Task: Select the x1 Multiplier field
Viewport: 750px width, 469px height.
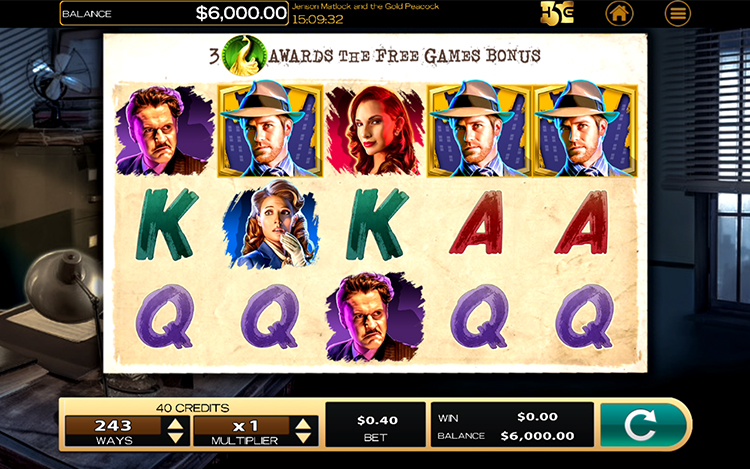Action: point(243,431)
